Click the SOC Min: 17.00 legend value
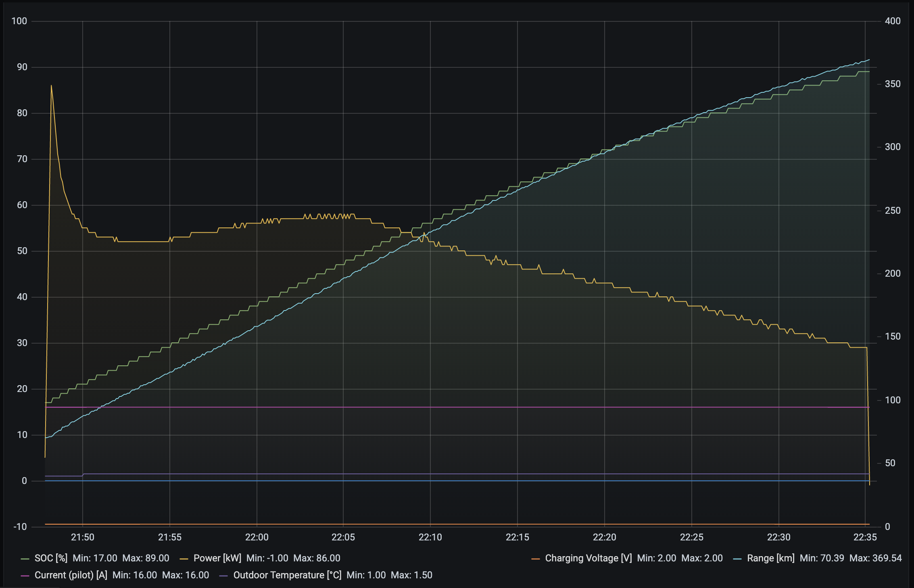This screenshot has height=588, width=914. point(95,558)
